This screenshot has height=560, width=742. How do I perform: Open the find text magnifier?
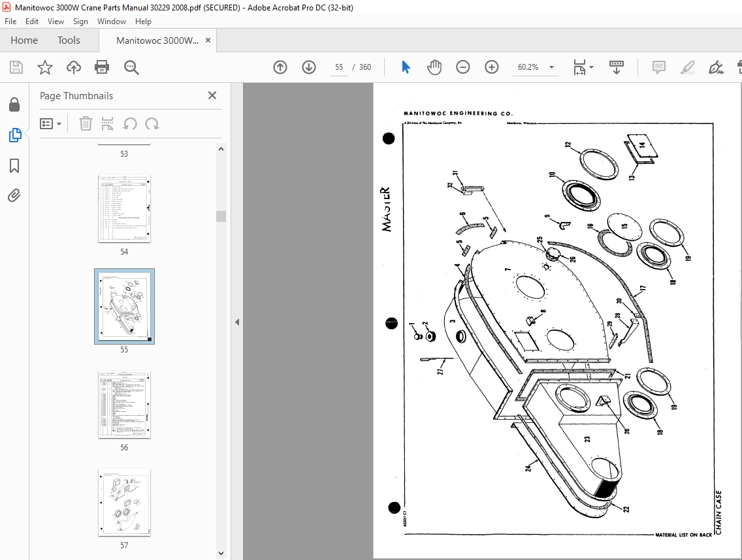[x=131, y=67]
